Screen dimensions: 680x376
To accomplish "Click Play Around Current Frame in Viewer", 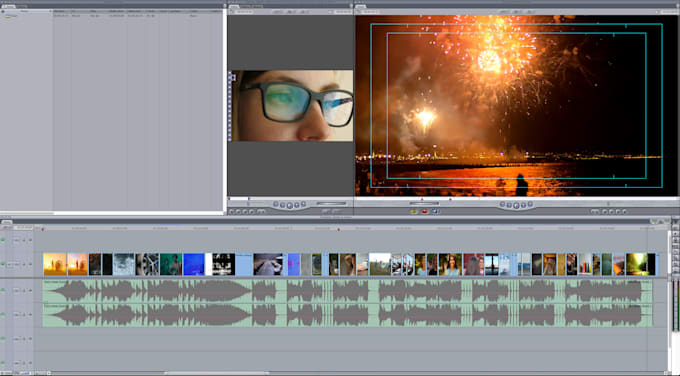I will (297, 205).
